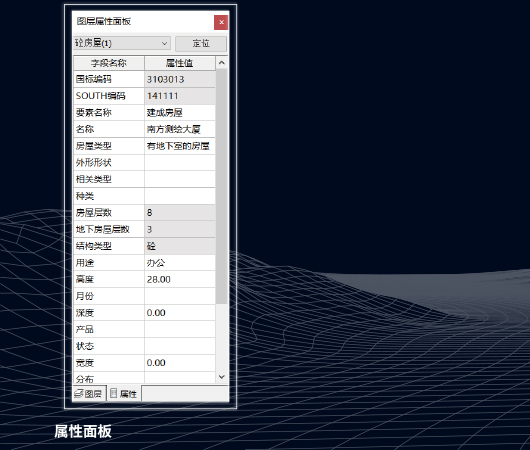This screenshot has height=450, width=530.
Task: Click the vertical scrollbar thumb
Action: tap(222, 186)
